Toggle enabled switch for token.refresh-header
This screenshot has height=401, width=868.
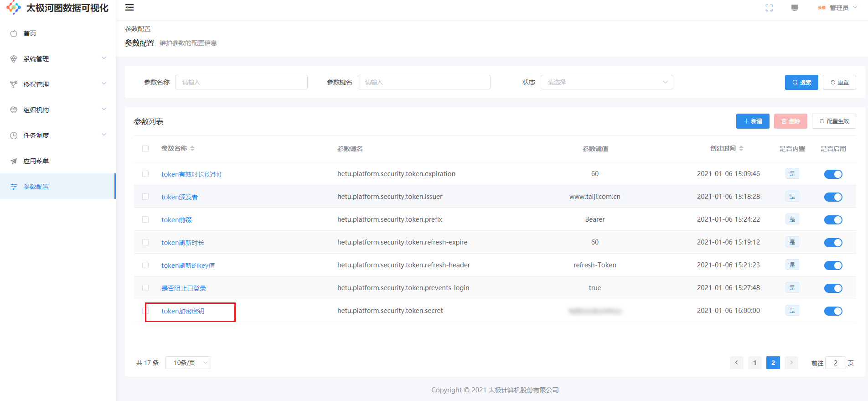(833, 266)
